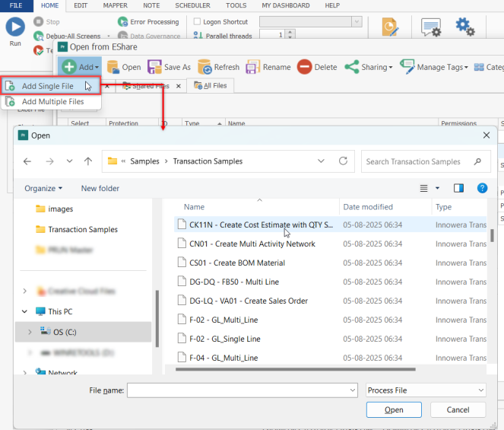Select CN01 - Create Multi Activity Network
This screenshot has height=430, width=504.
[x=252, y=244]
